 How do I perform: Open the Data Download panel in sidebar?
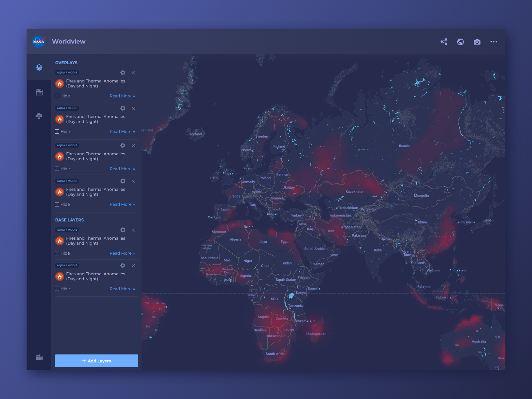39,116
